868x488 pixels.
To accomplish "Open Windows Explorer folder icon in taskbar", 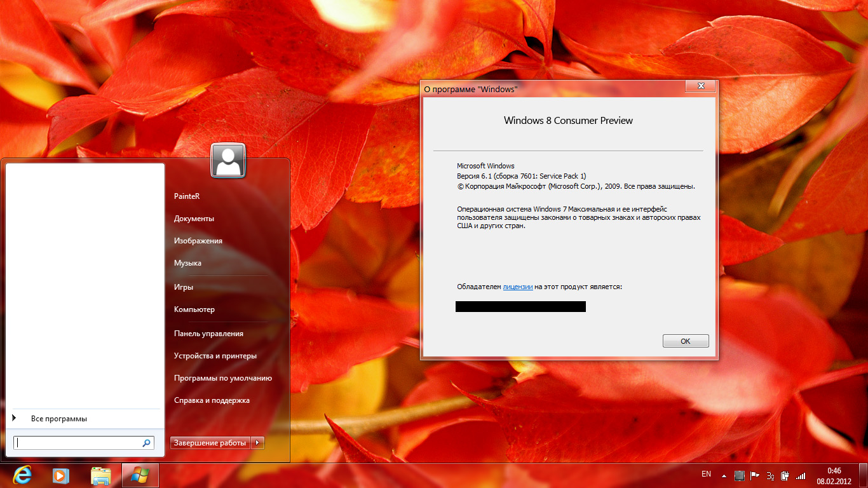I will pos(101,475).
